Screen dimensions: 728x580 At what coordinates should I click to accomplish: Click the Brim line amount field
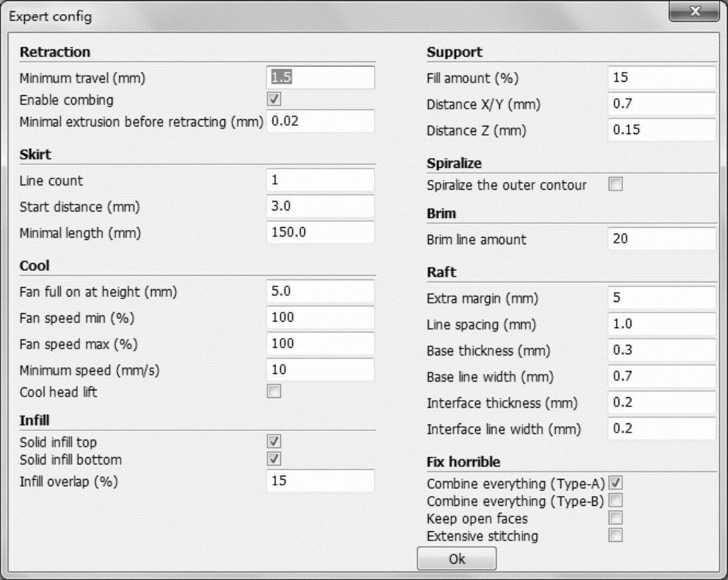[661, 239]
